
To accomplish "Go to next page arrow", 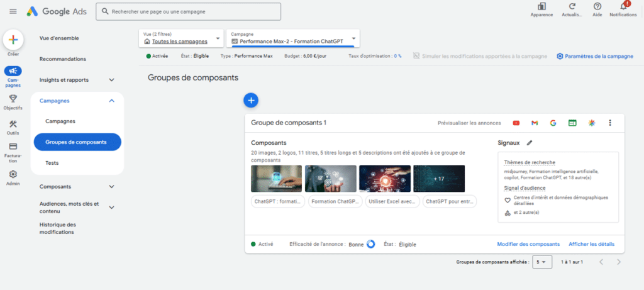I will (619, 262).
